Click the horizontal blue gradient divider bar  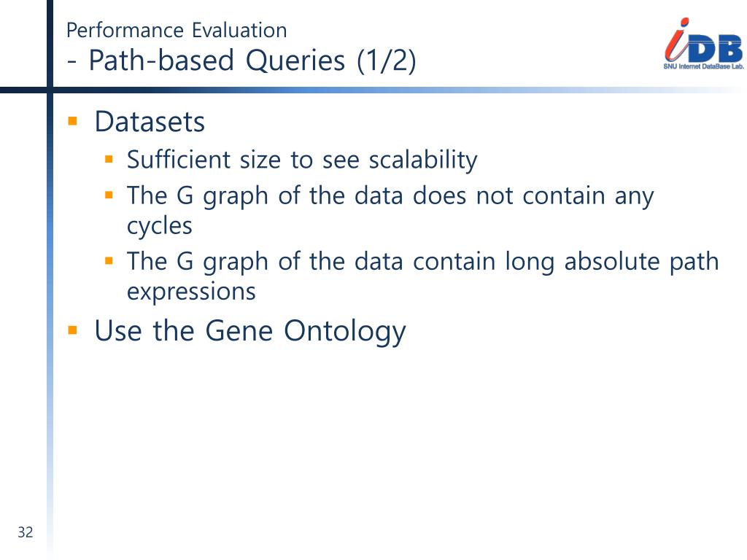pyautogui.click(x=373, y=90)
